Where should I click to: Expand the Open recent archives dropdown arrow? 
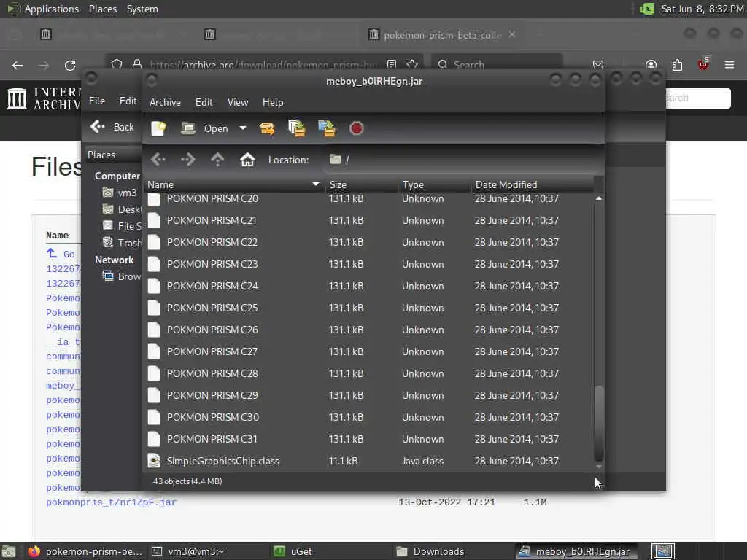[x=242, y=128]
